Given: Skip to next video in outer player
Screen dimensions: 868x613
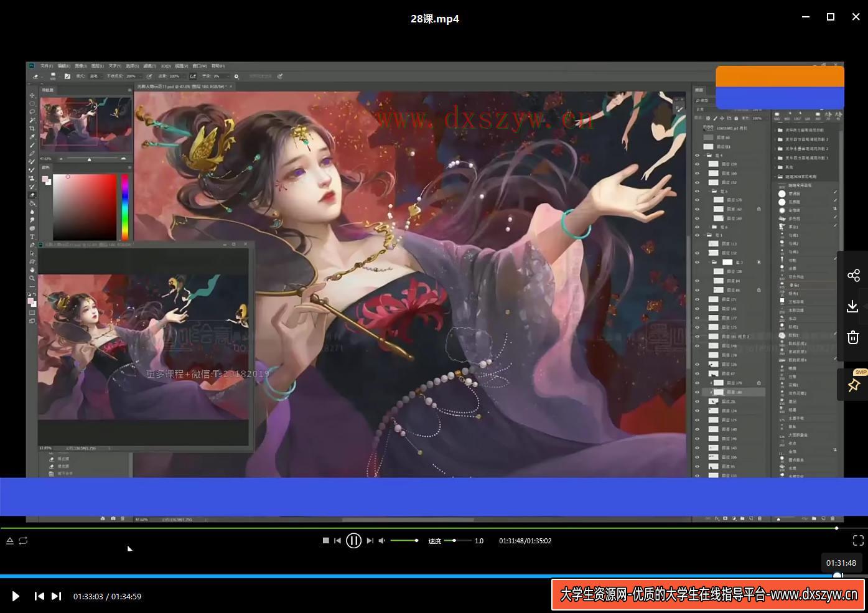Looking at the screenshot, I should tap(56, 596).
